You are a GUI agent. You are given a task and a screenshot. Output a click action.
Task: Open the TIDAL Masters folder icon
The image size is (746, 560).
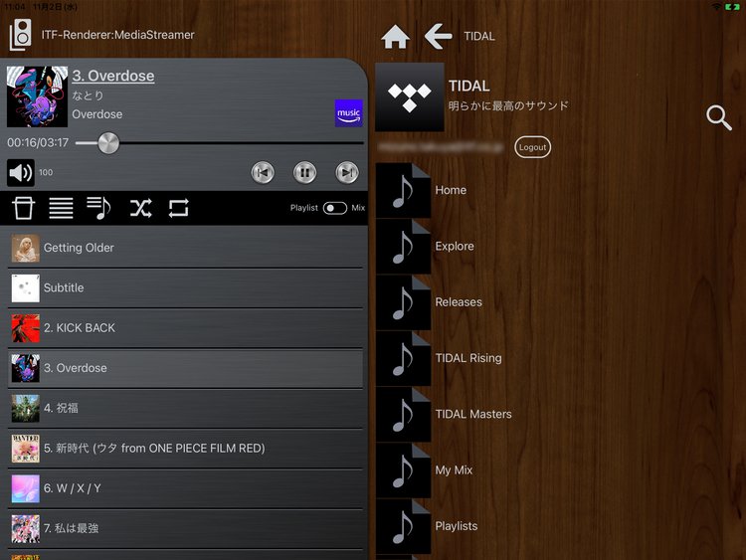pyautogui.click(x=404, y=415)
